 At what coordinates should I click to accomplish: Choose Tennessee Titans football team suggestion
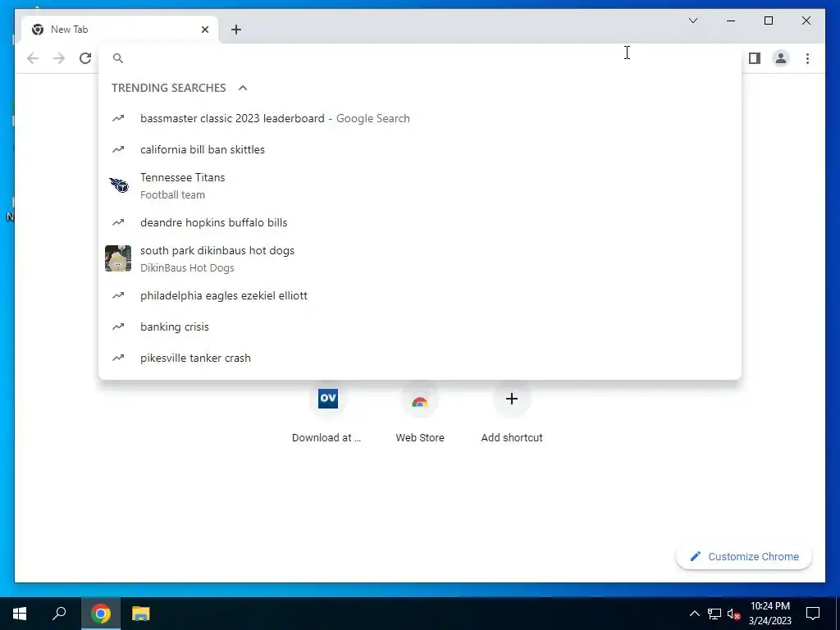420,186
